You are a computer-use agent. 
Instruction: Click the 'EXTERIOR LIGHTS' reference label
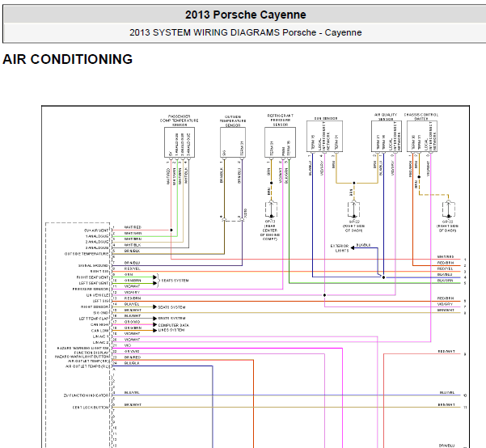point(340,248)
